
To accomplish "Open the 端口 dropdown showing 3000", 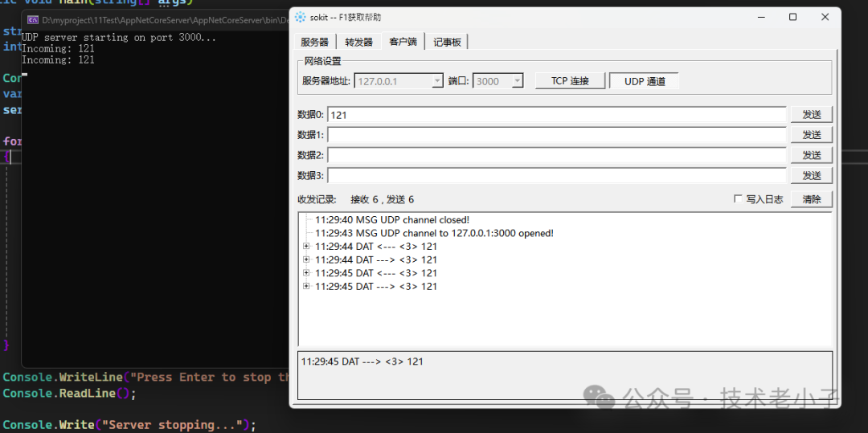I will pos(517,81).
